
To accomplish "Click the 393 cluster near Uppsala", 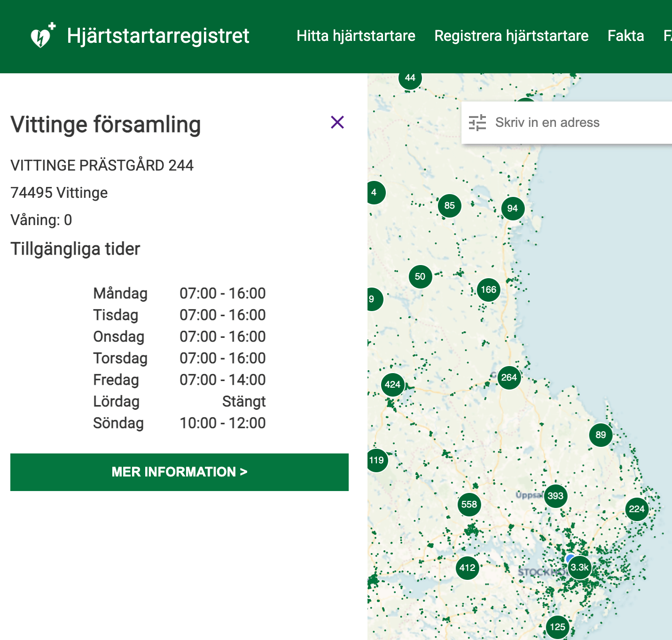I will coord(555,496).
